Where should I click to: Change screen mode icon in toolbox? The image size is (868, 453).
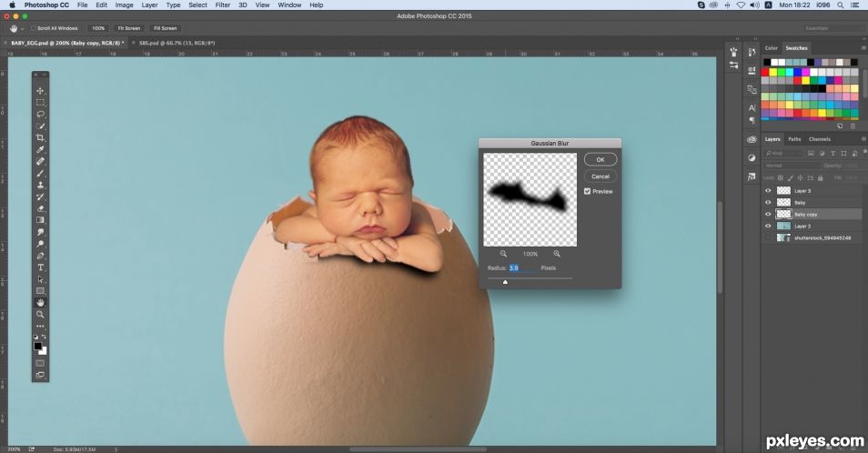click(x=40, y=375)
